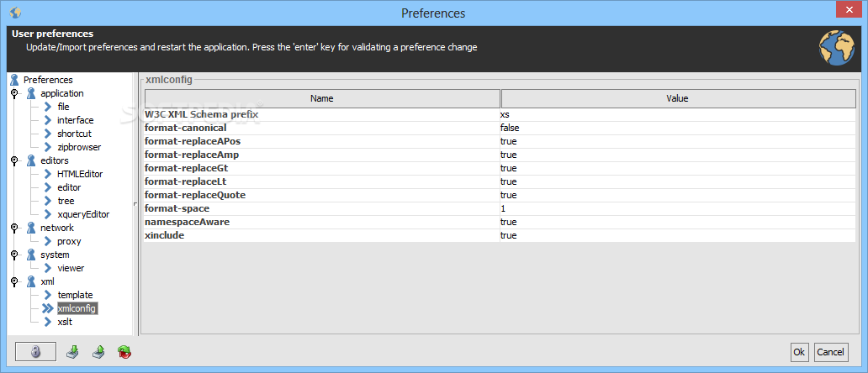Sort by the 'Name' column header
This screenshot has height=373, width=868.
[322, 98]
